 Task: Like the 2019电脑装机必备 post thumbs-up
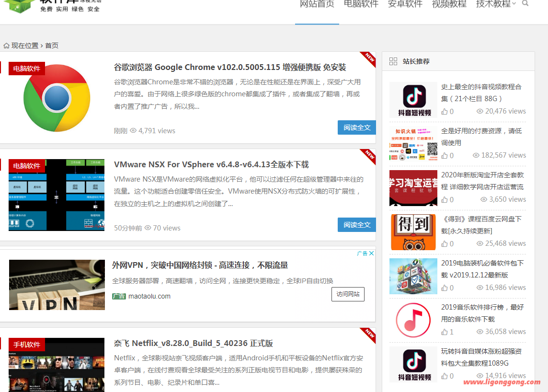click(445, 288)
